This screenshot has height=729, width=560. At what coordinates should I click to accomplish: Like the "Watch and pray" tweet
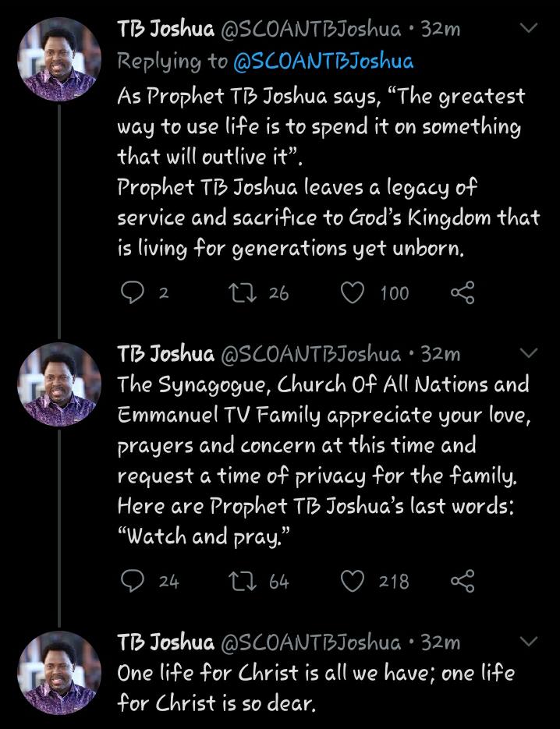click(353, 581)
